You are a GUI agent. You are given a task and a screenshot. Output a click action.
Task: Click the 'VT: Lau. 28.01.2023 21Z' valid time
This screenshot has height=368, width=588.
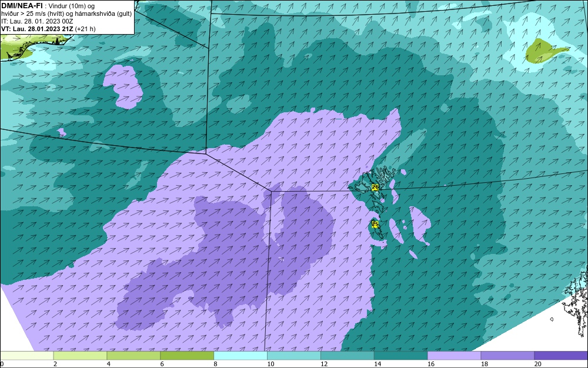tap(37, 29)
